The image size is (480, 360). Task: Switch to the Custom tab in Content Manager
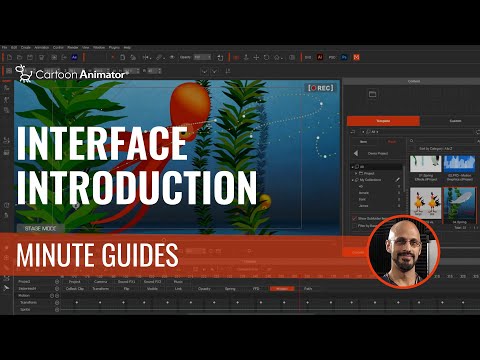455,121
